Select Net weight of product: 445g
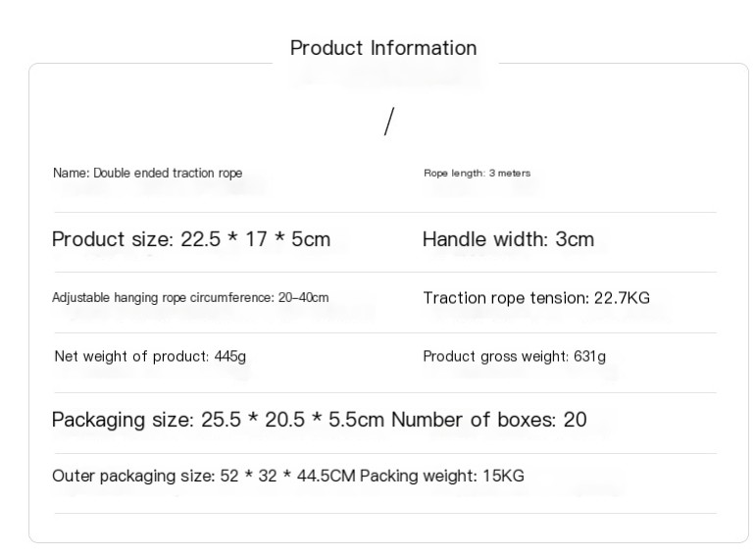 [150, 356]
